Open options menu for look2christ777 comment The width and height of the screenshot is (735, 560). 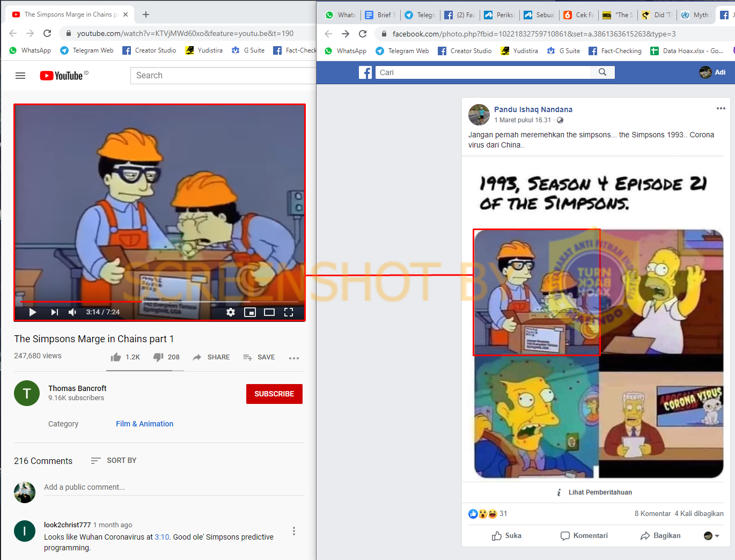pyautogui.click(x=293, y=531)
